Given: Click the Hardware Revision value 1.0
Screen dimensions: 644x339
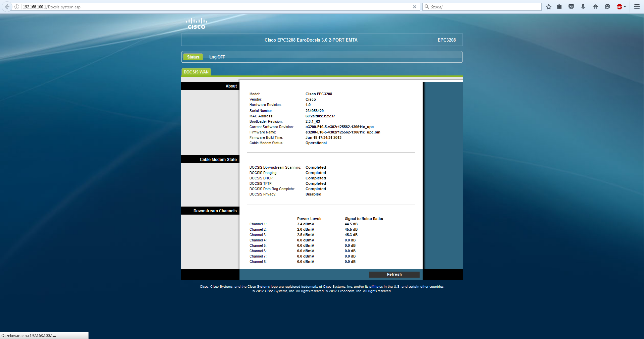Looking at the screenshot, I should coord(308,105).
